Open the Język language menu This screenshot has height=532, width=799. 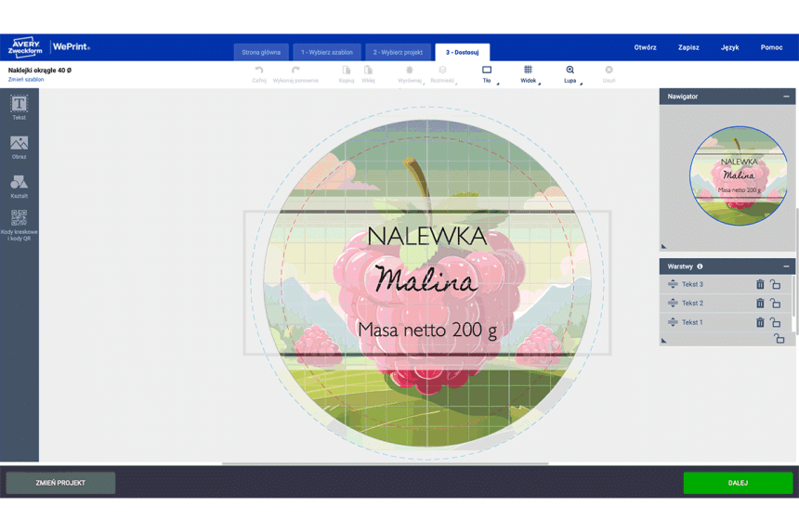729,47
